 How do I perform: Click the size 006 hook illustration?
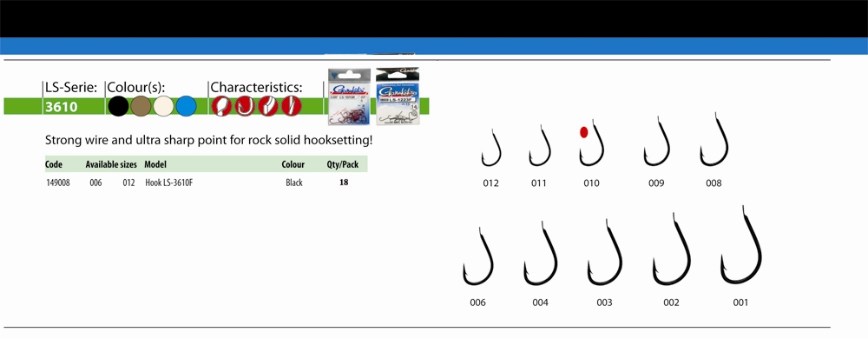coord(478,256)
